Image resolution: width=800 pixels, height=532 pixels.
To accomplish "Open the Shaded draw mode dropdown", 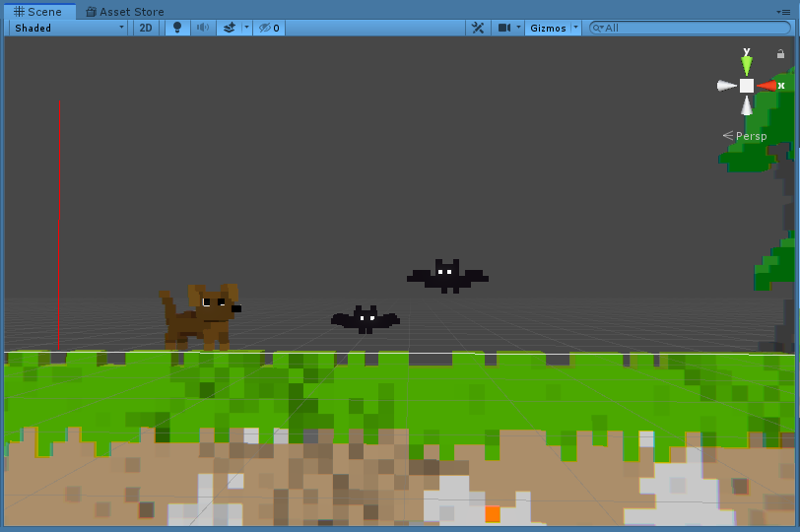I will pos(69,28).
